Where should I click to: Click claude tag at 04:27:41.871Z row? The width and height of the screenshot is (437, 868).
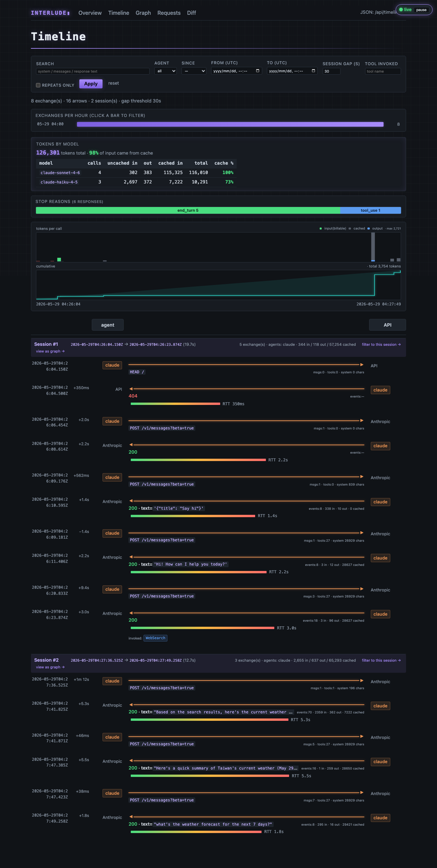[x=112, y=737]
